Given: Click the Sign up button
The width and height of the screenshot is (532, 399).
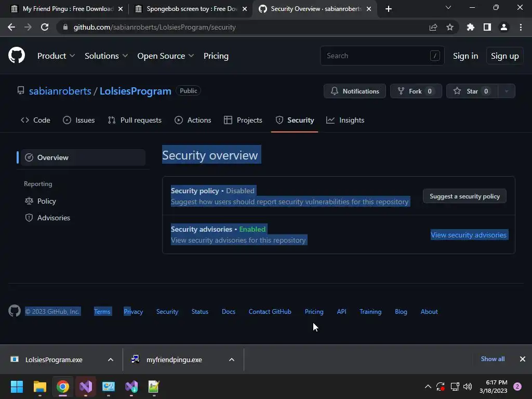Looking at the screenshot, I should click(x=505, y=56).
